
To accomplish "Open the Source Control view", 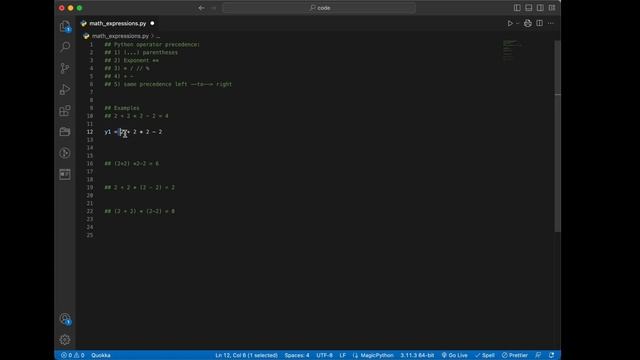I will pos(65,68).
